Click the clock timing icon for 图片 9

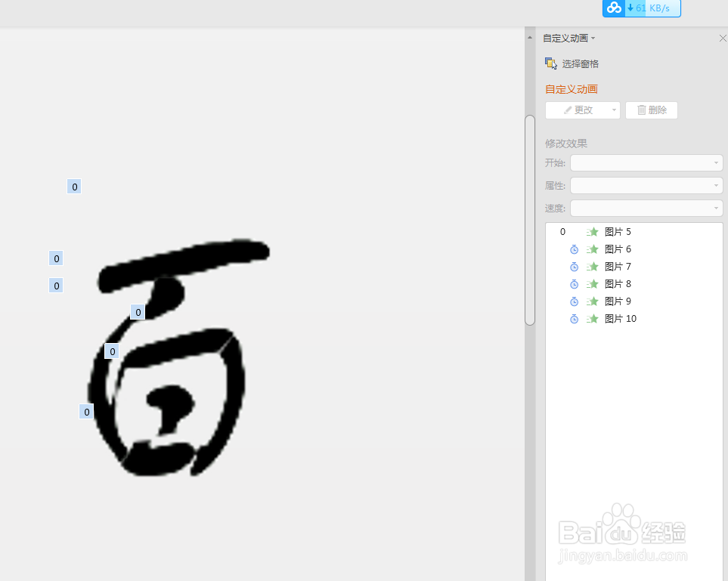click(x=575, y=301)
